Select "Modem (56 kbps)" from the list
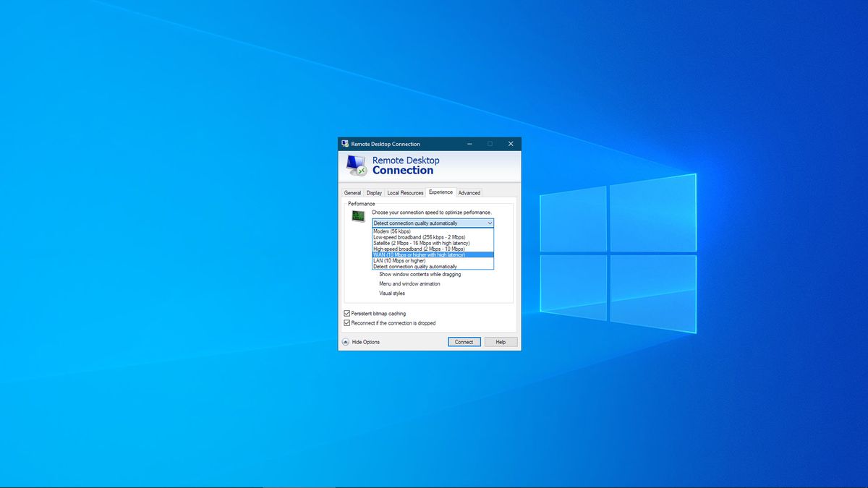 [x=394, y=231]
